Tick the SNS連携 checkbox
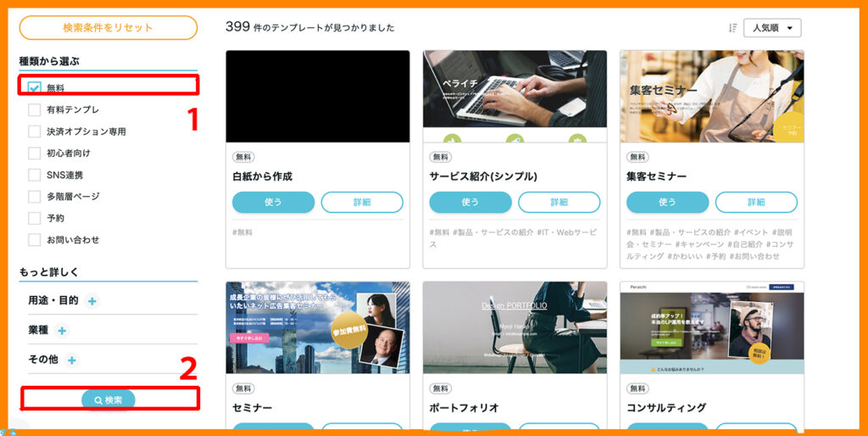The image size is (868, 436). click(x=34, y=175)
